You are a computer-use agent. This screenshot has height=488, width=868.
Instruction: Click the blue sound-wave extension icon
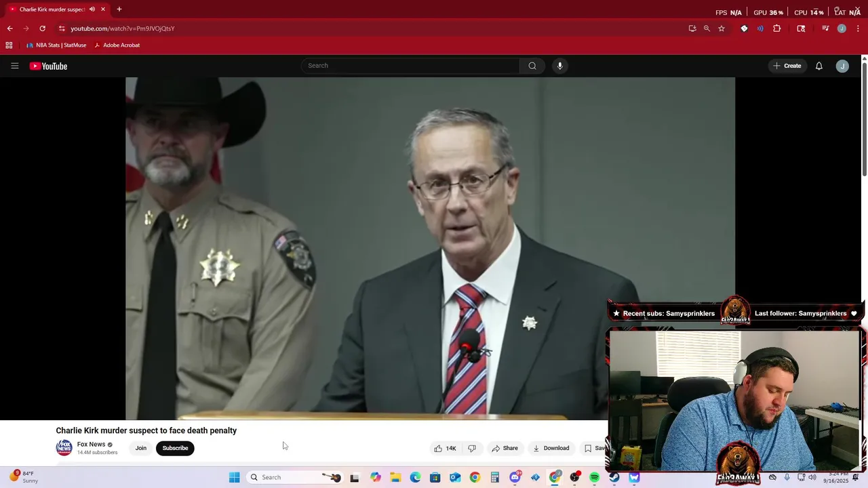point(760,28)
